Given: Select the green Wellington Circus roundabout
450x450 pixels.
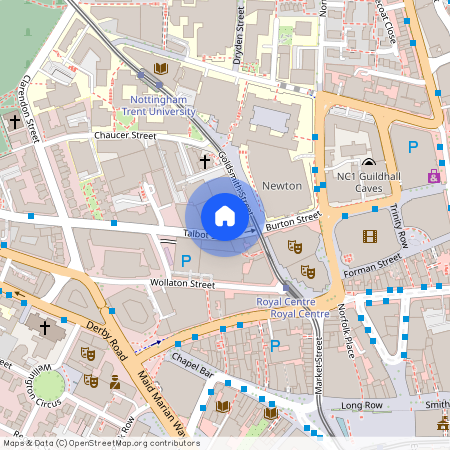Looking at the screenshot, I should [49, 386].
